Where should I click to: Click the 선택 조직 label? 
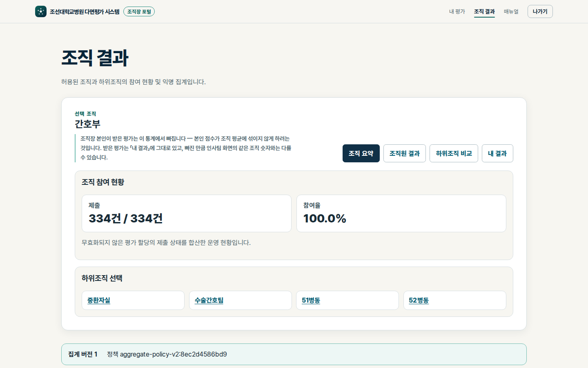85,114
